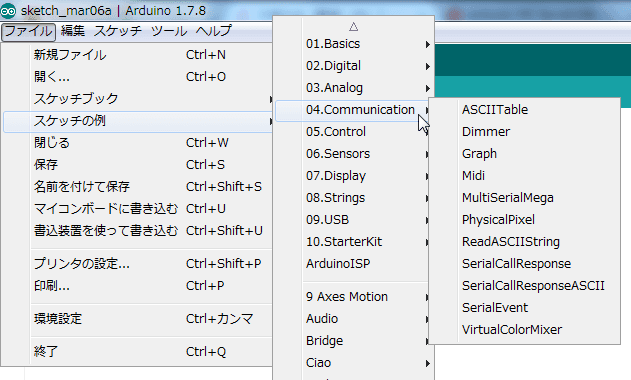This screenshot has height=380, width=631.
Task: Open the SerialCallResponseASCII example sketch
Action: click(x=524, y=286)
